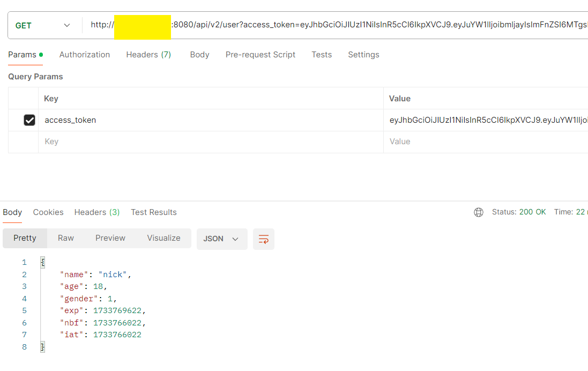Click the empty Key placeholder cell
This screenshot has width=588, height=371.
(210, 142)
